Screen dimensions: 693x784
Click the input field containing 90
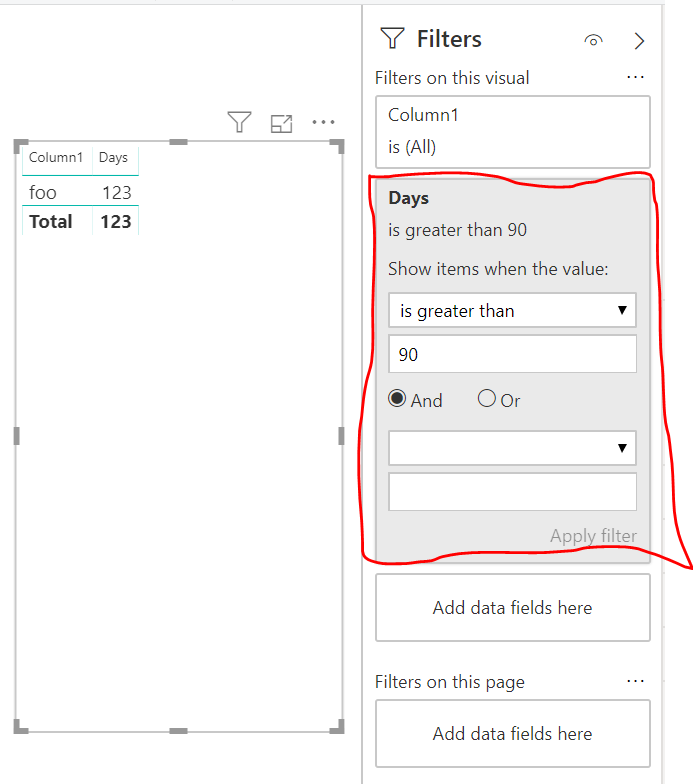click(x=512, y=354)
